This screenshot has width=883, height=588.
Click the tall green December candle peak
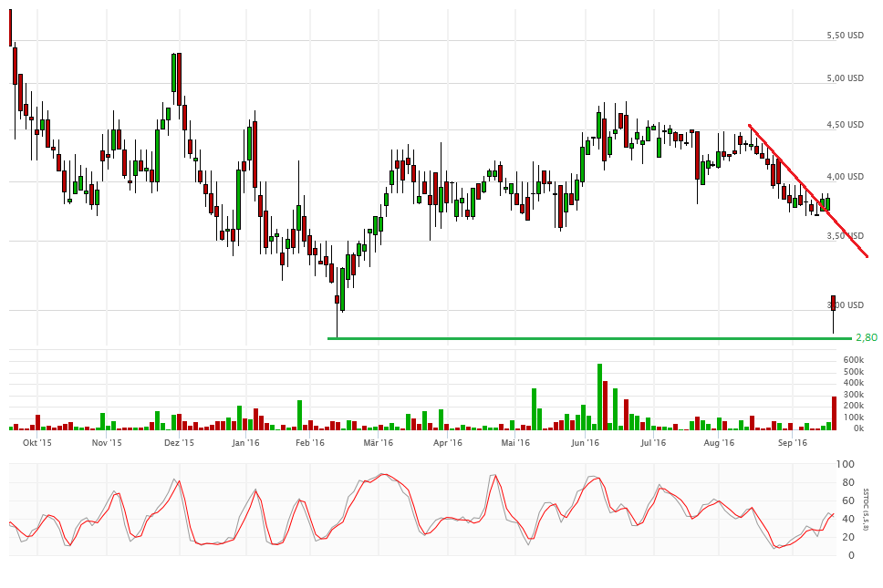[x=173, y=73]
